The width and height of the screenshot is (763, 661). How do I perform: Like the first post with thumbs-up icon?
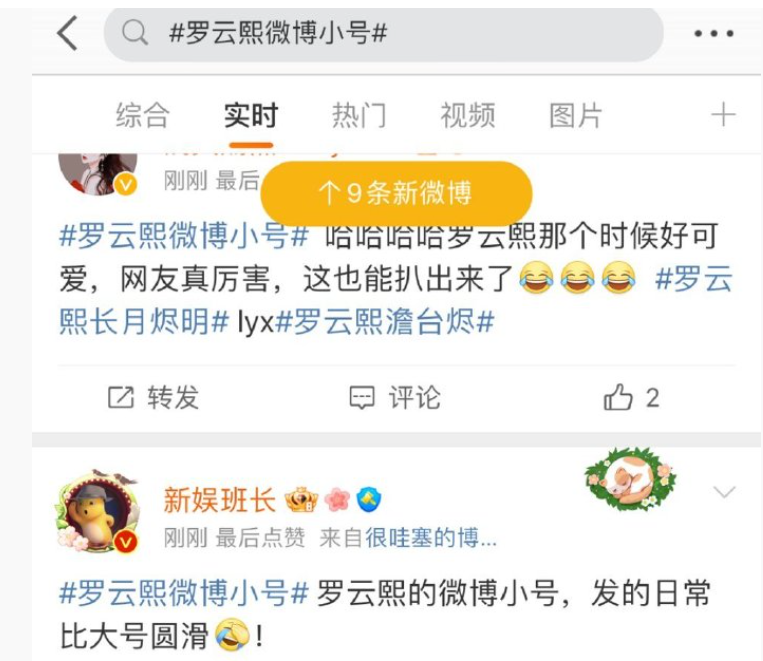[618, 398]
